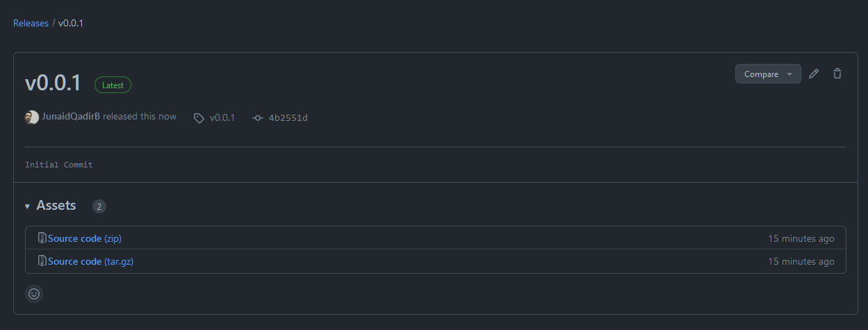Click the green Latest badge
Screen dimensions: 868x330
point(113,85)
